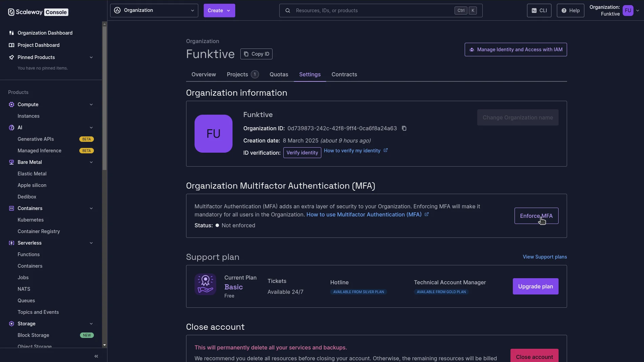Switch to the Contracts tab

[x=344, y=74]
